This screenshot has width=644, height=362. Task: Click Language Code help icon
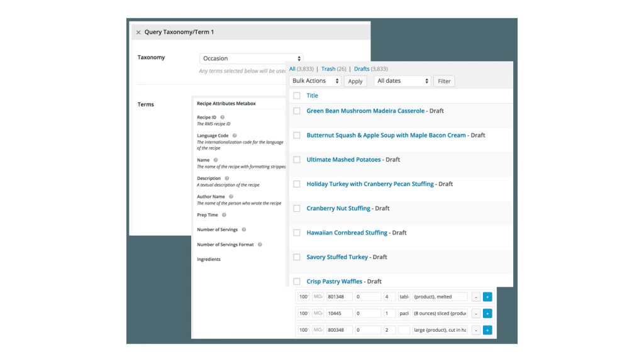235,136
